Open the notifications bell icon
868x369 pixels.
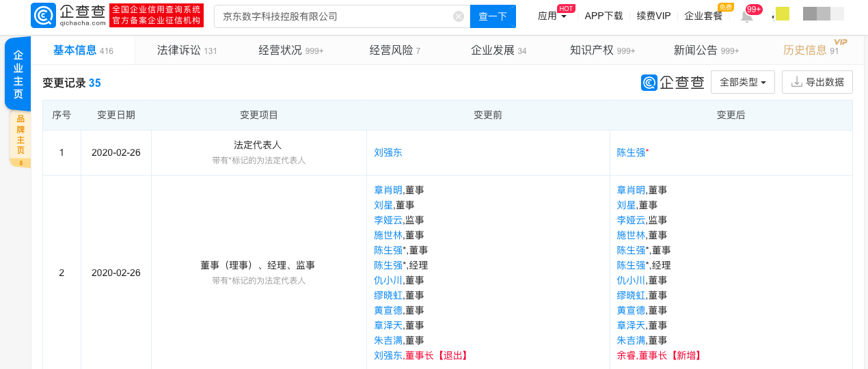click(x=747, y=16)
